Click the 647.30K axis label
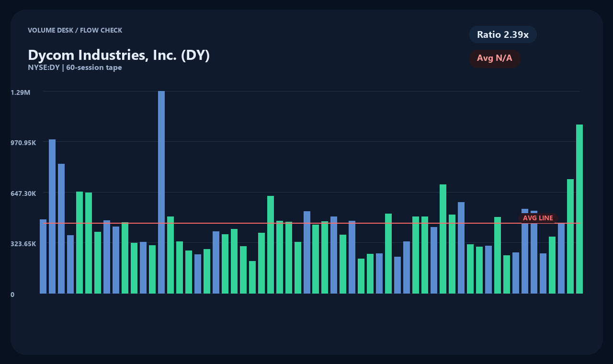613x364 pixels. click(23, 193)
